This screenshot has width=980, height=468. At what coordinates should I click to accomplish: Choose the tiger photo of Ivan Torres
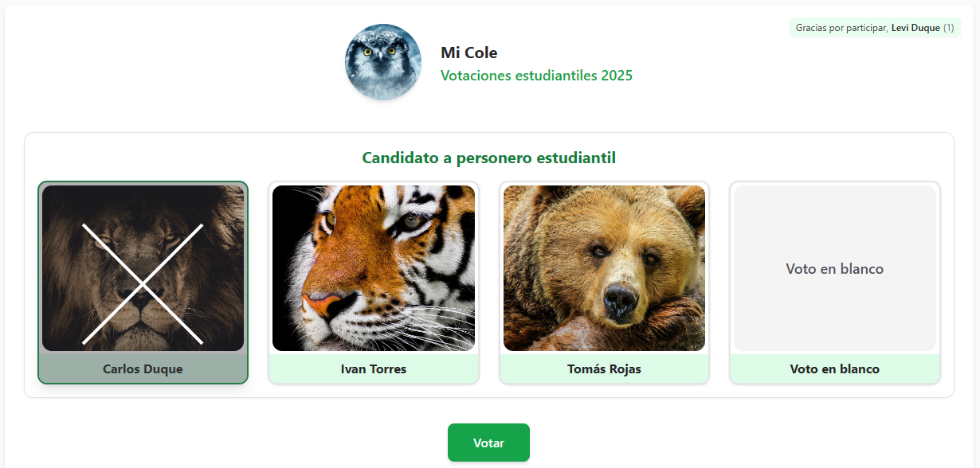(x=374, y=268)
